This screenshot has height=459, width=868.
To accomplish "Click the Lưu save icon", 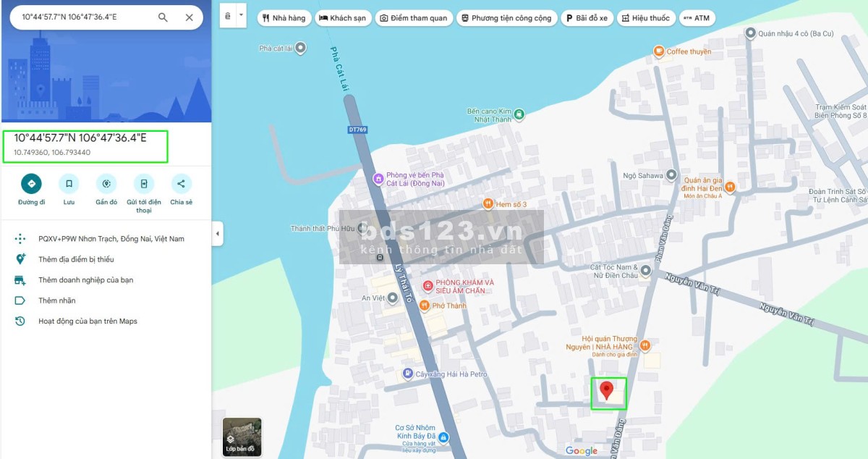I will [69, 184].
